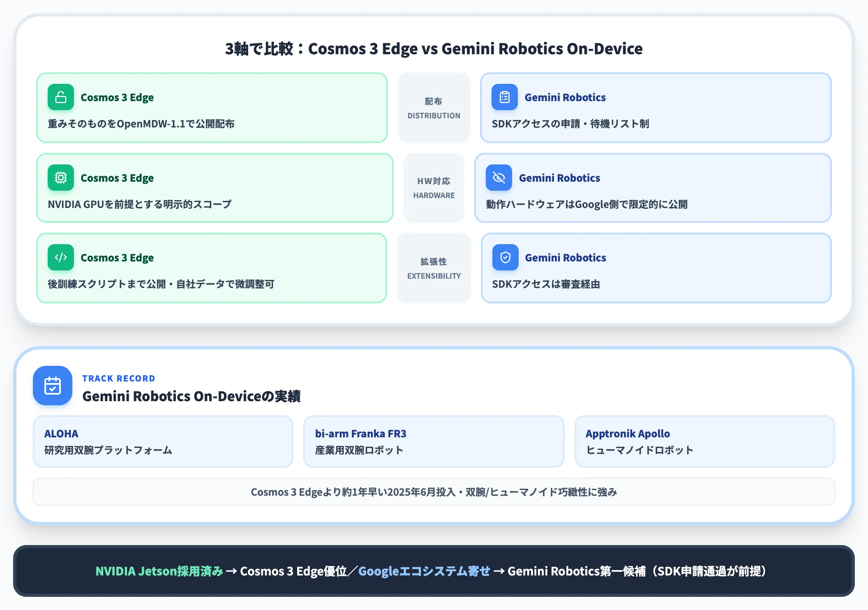Click Gemini Robotics title in hardware row
The image size is (868, 610).
[x=559, y=178]
